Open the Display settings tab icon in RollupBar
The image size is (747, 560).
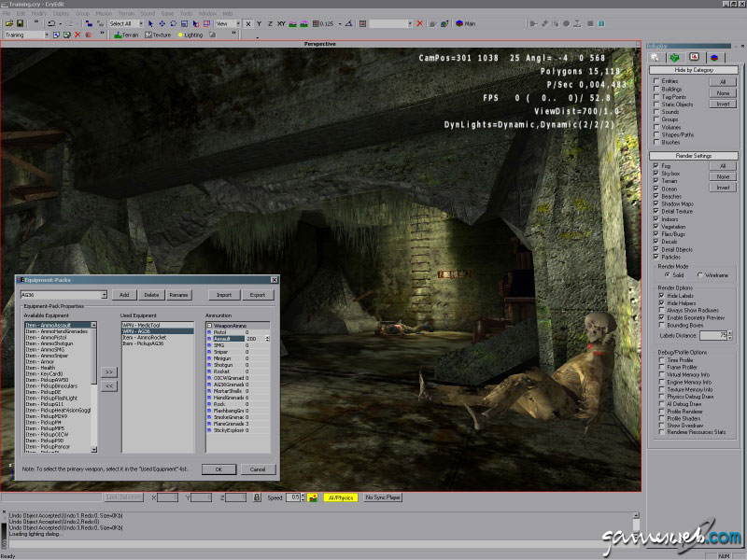pos(694,58)
